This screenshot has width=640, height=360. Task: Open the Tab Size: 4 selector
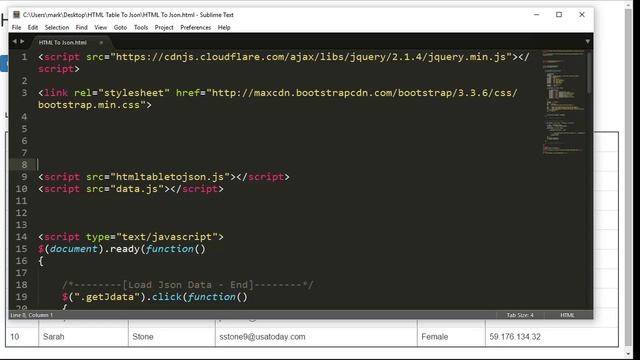click(520, 315)
